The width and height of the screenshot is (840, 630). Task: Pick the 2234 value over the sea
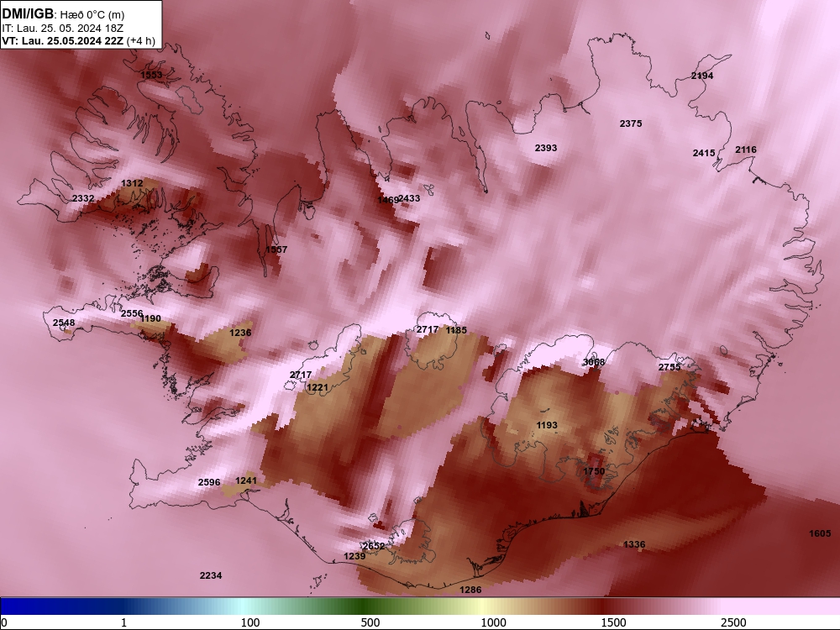[211, 576]
